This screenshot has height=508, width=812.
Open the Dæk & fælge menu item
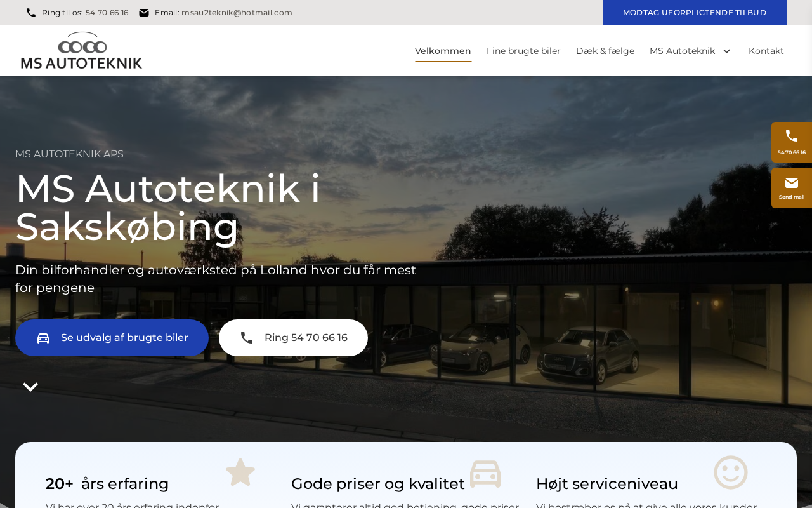[x=605, y=51]
